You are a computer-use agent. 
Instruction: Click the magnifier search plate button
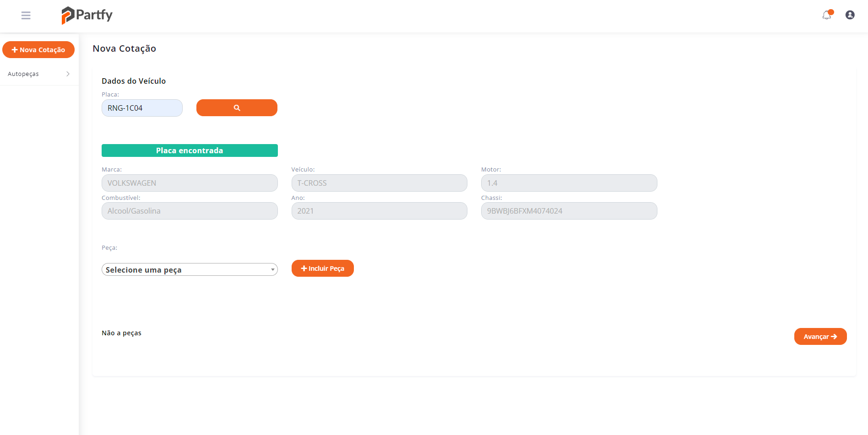point(237,108)
